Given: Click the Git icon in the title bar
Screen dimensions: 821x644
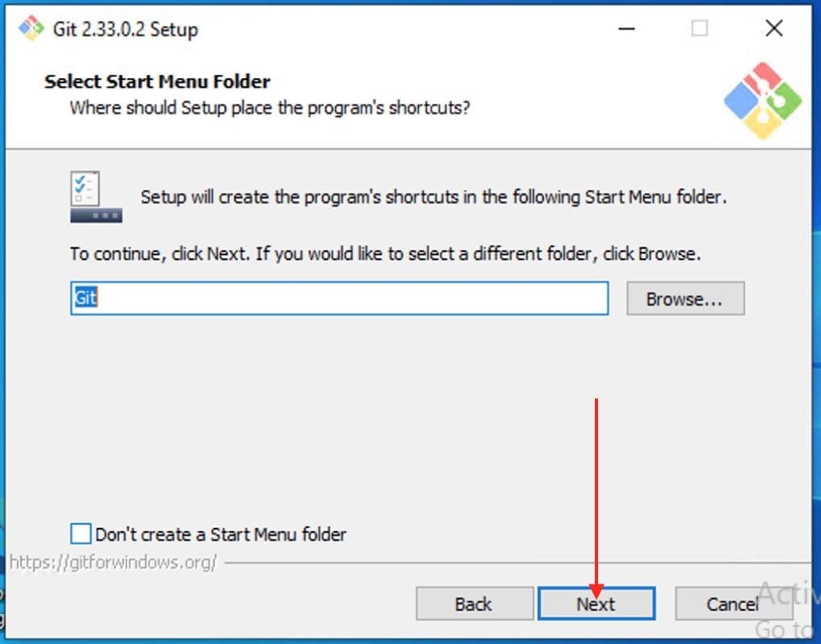Looking at the screenshot, I should click(x=31, y=27).
